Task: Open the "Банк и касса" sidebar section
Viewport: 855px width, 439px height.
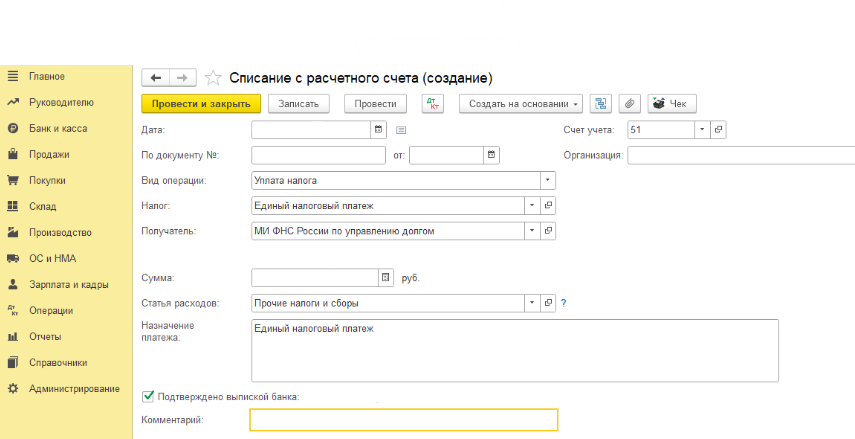Action: [58, 129]
